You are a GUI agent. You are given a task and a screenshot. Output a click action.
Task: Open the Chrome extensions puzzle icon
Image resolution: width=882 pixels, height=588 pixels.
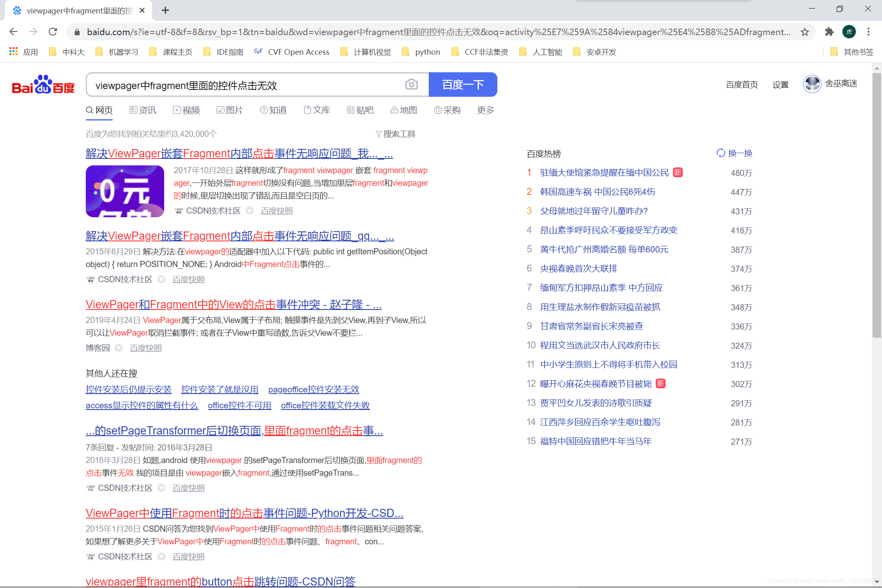pyautogui.click(x=829, y=32)
